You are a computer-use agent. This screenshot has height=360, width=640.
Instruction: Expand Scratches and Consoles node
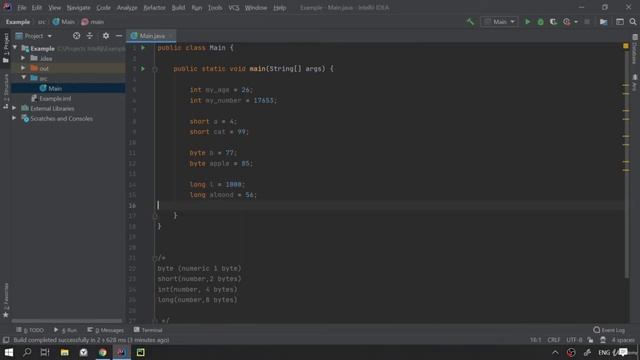(14, 118)
